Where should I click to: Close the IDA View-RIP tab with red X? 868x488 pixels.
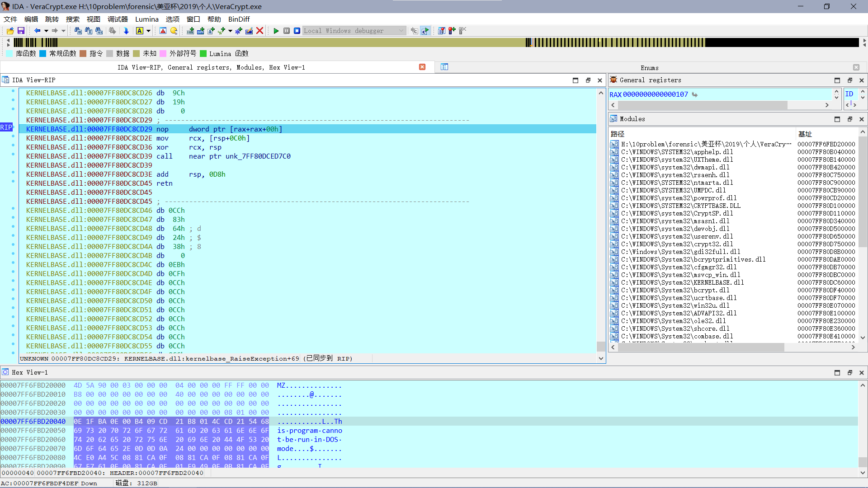pyautogui.click(x=422, y=67)
